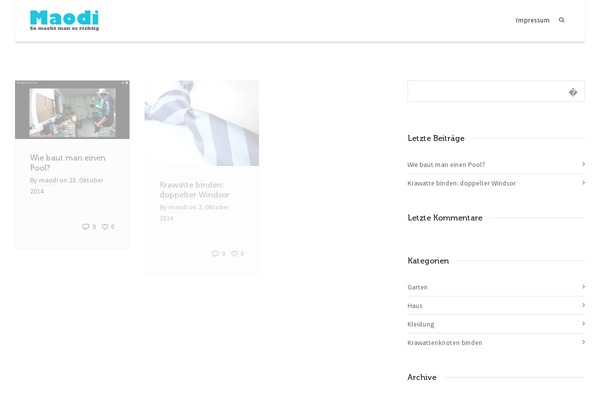This screenshot has width=600, height=400.
Task: Visit author maodi link on Pool post
Action: pos(48,180)
